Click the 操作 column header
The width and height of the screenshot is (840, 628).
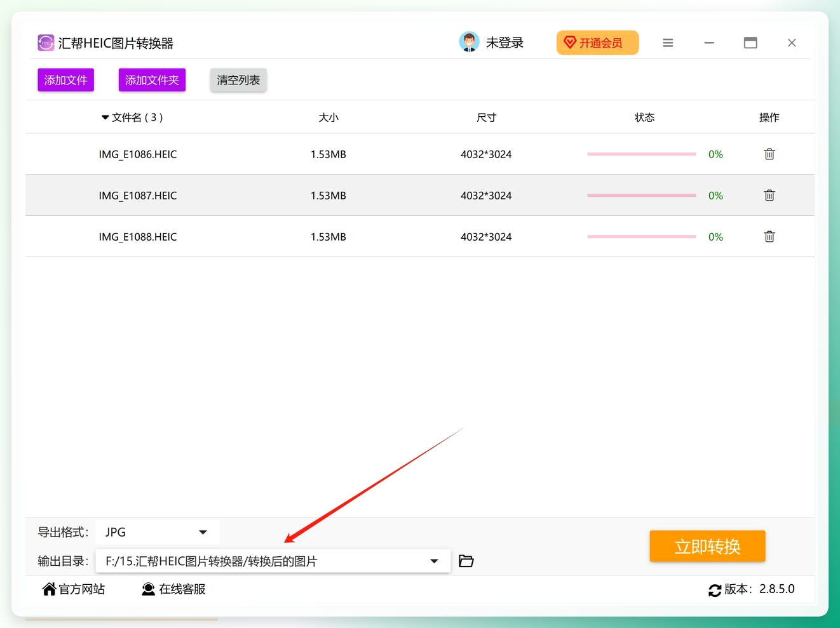pyautogui.click(x=769, y=117)
